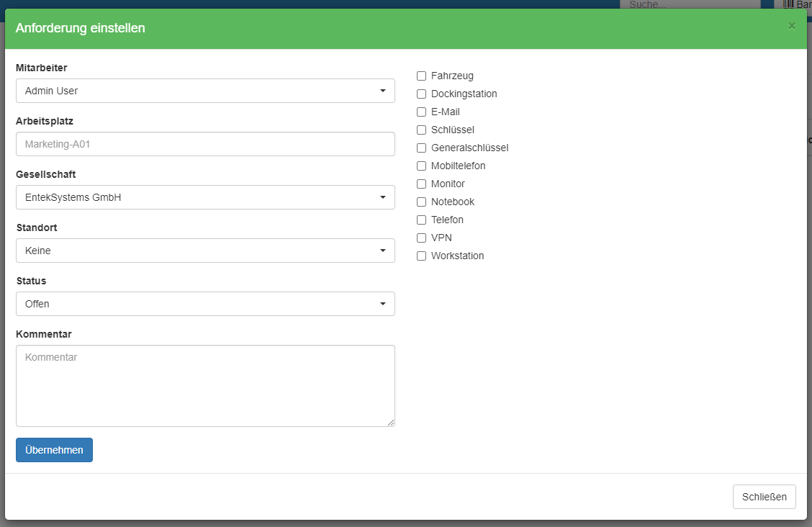Open the Standort dropdown
The image size is (812, 527).
(x=205, y=251)
